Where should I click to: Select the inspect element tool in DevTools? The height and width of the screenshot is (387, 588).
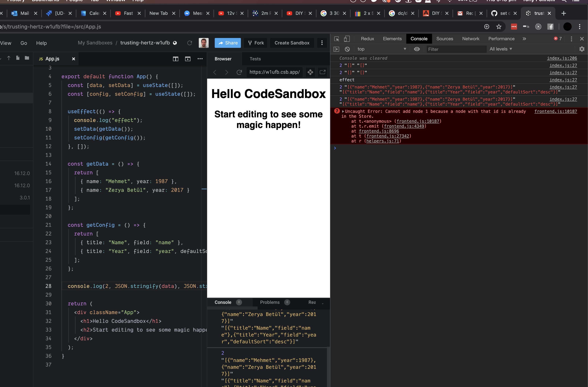tap(336, 39)
